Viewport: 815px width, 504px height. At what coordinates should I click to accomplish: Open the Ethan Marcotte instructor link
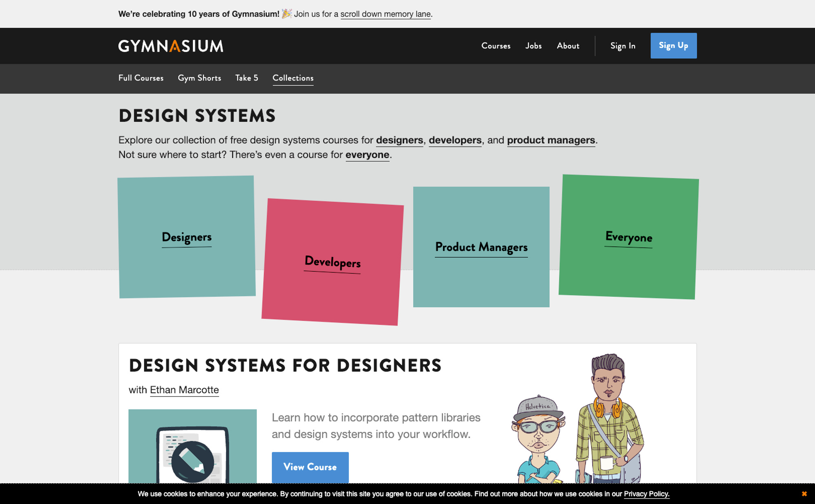coord(184,390)
